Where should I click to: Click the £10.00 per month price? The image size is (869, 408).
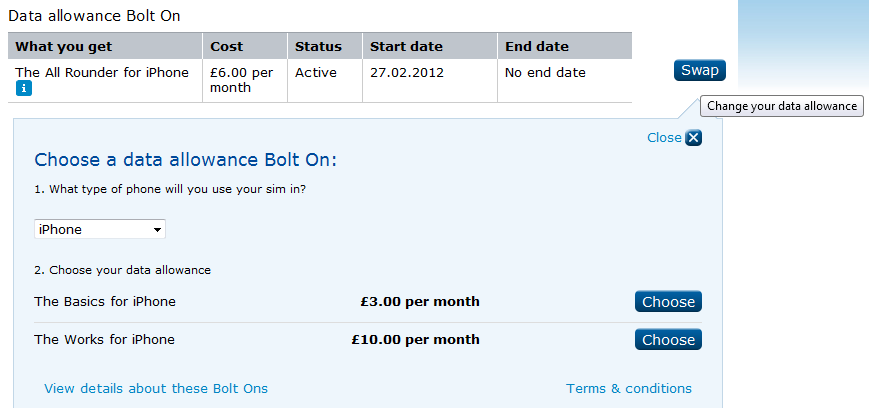click(416, 339)
